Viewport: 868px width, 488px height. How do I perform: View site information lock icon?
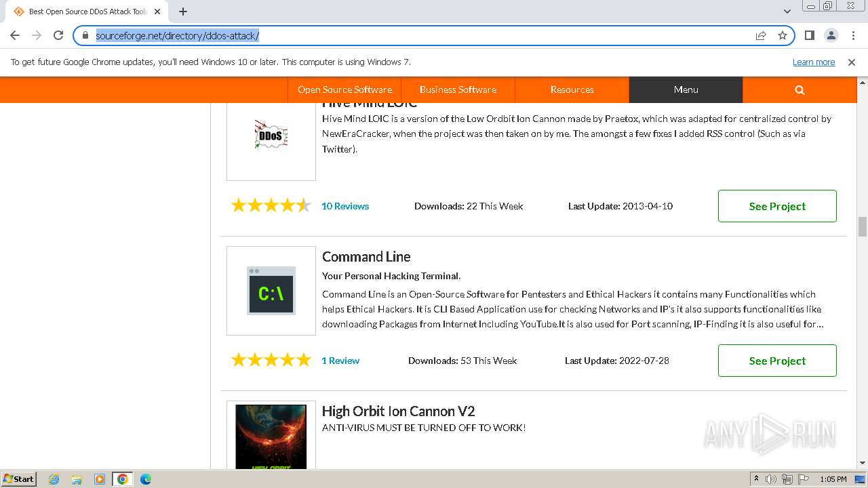click(x=85, y=35)
